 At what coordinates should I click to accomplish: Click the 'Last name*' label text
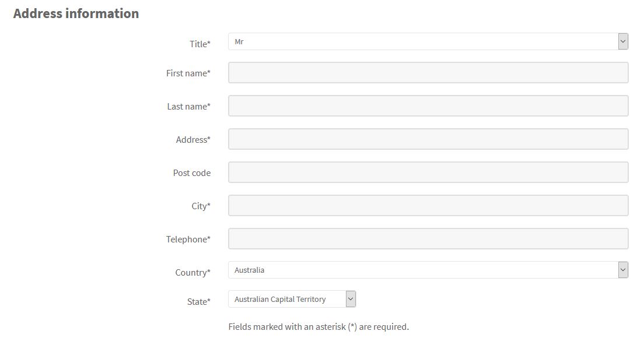point(188,107)
